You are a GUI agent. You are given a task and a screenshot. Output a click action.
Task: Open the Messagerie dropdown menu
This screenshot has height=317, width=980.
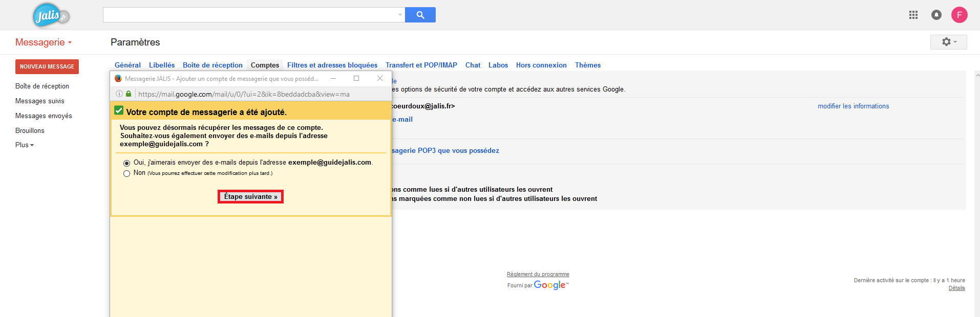pyautogui.click(x=44, y=42)
